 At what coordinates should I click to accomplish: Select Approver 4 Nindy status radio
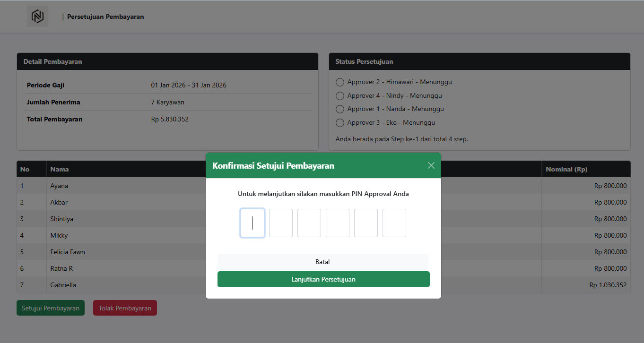(x=339, y=96)
